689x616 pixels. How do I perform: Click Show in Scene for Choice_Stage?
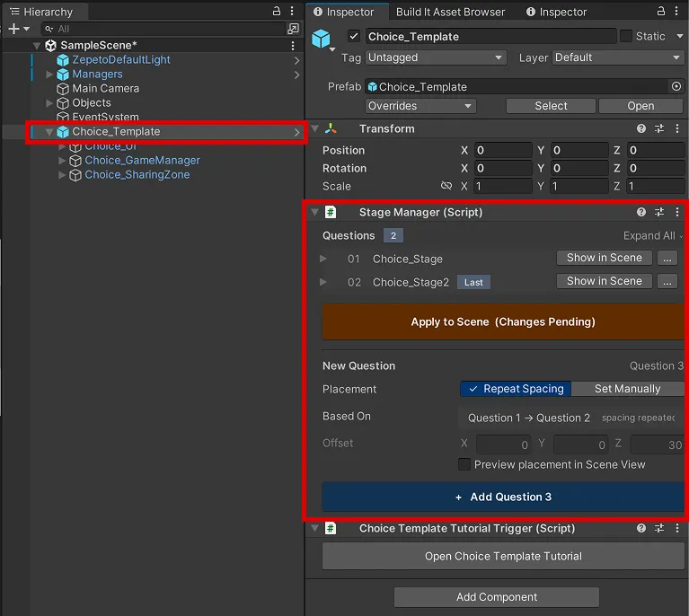(605, 258)
